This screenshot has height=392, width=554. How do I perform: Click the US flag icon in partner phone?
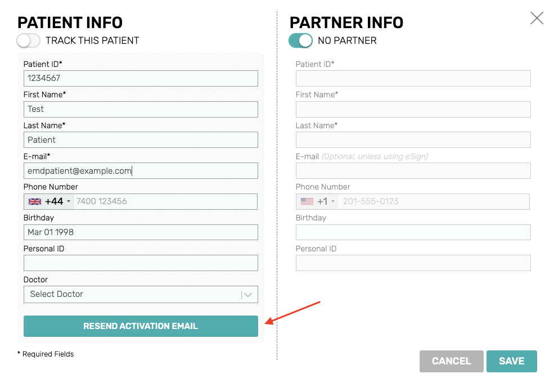pyautogui.click(x=307, y=201)
